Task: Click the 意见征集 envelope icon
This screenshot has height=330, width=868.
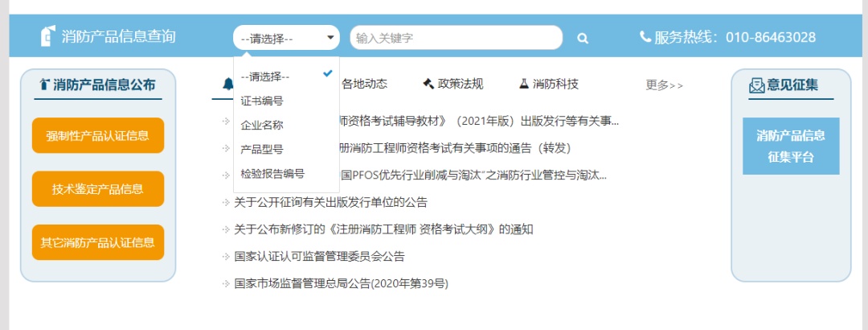Action: point(756,85)
